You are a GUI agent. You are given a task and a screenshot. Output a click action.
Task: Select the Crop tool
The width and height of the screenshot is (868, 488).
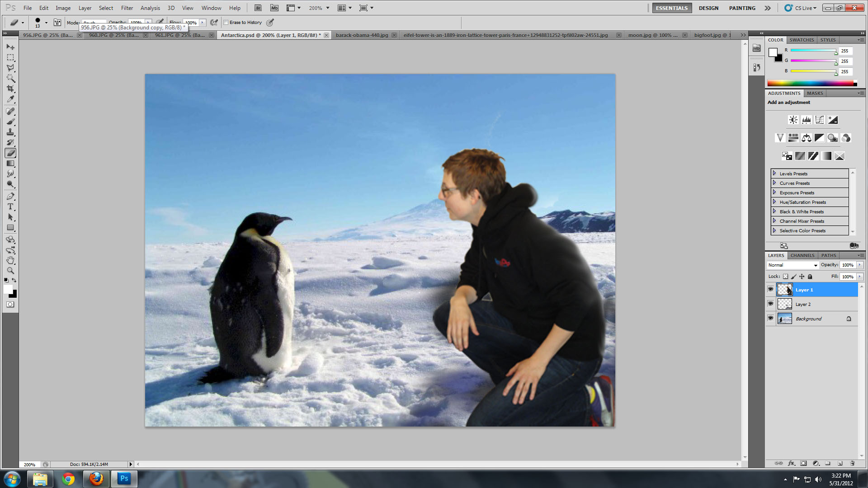10,89
